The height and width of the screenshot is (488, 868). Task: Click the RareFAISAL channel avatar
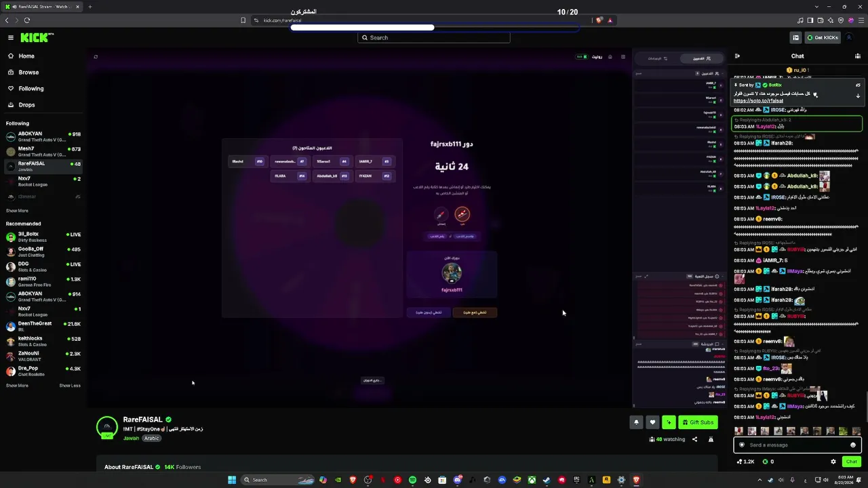(x=107, y=428)
